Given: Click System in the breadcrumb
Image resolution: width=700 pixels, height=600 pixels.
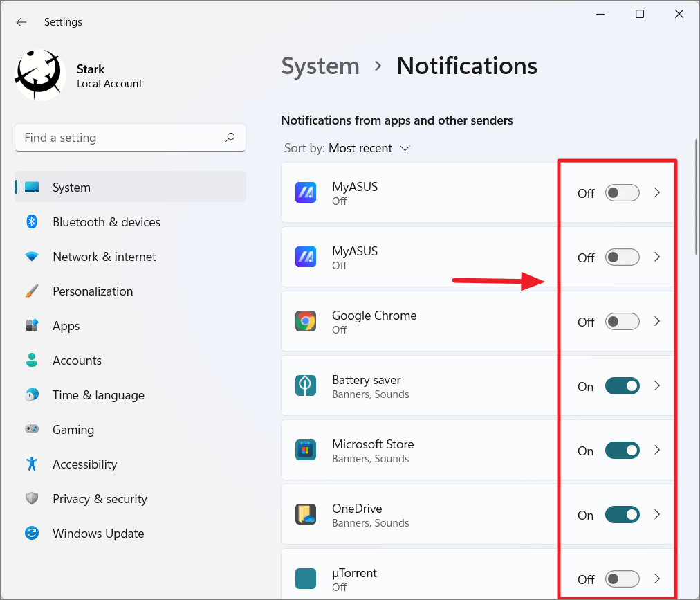Looking at the screenshot, I should click(320, 66).
